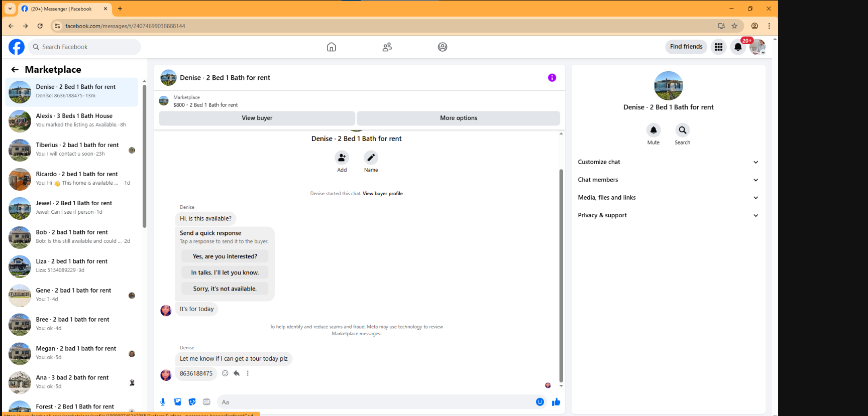
Task: Open Chrome three-dot menu
Action: (769, 26)
